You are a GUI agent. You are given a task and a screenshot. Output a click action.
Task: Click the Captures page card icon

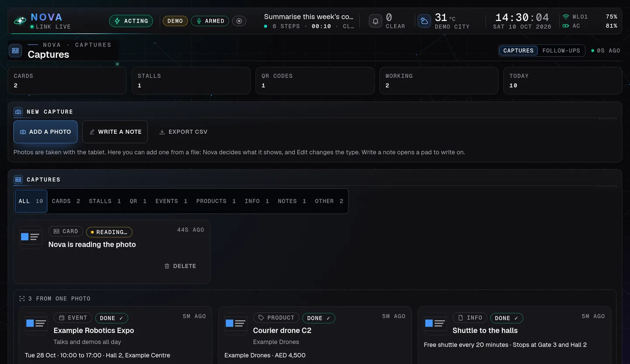(15, 51)
